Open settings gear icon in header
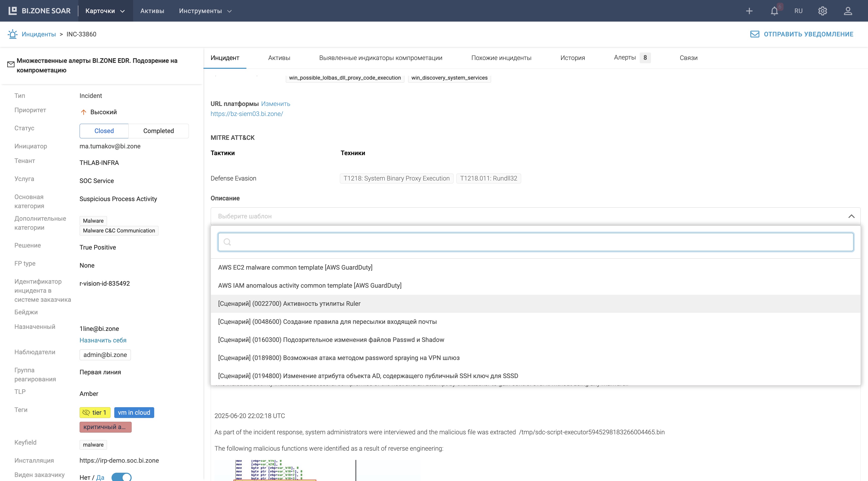The height and width of the screenshot is (481, 868). coord(823,11)
